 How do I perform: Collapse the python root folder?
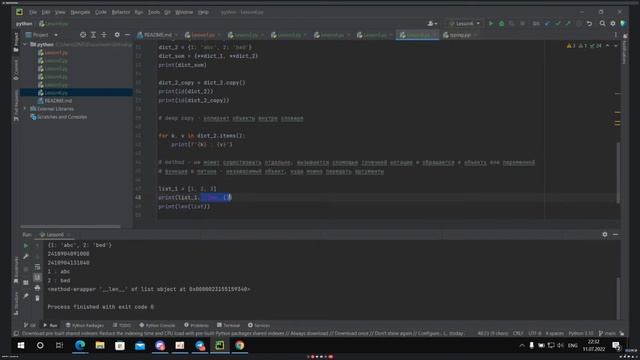click(25, 44)
